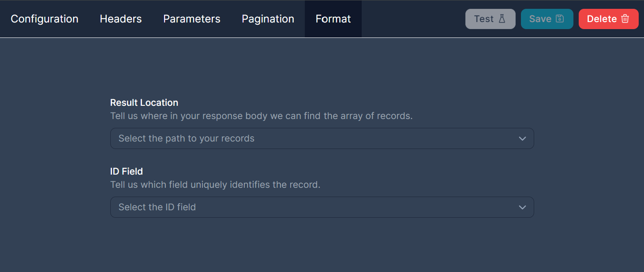Click the active Format tab

pos(333,19)
